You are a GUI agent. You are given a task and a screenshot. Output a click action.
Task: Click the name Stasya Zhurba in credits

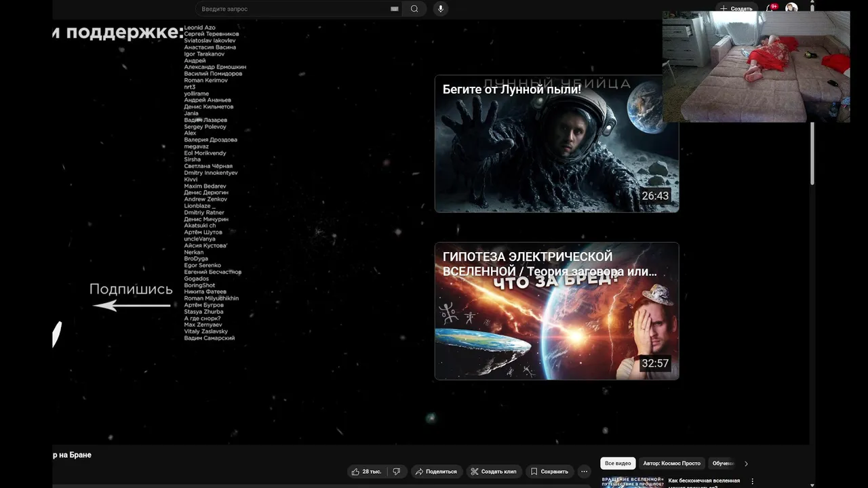coord(203,312)
